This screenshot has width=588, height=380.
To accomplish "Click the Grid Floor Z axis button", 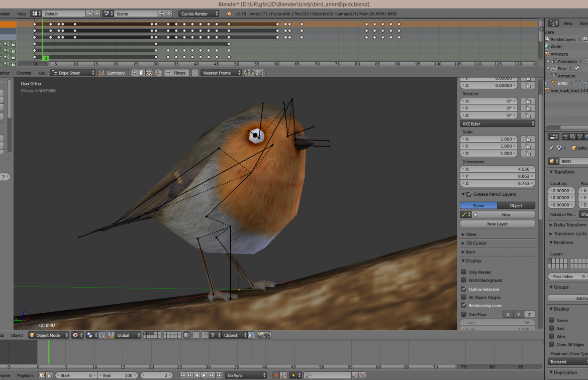I will click(x=529, y=314).
